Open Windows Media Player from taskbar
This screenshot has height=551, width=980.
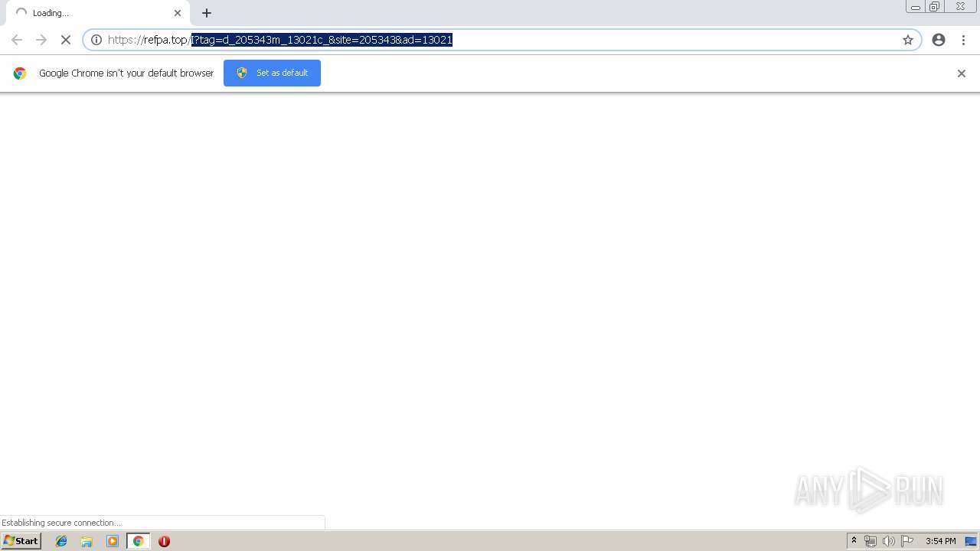coord(113,541)
